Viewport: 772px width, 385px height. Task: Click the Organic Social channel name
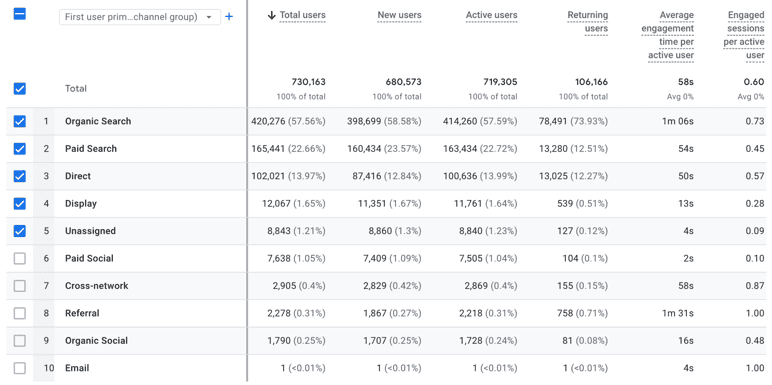(x=96, y=341)
